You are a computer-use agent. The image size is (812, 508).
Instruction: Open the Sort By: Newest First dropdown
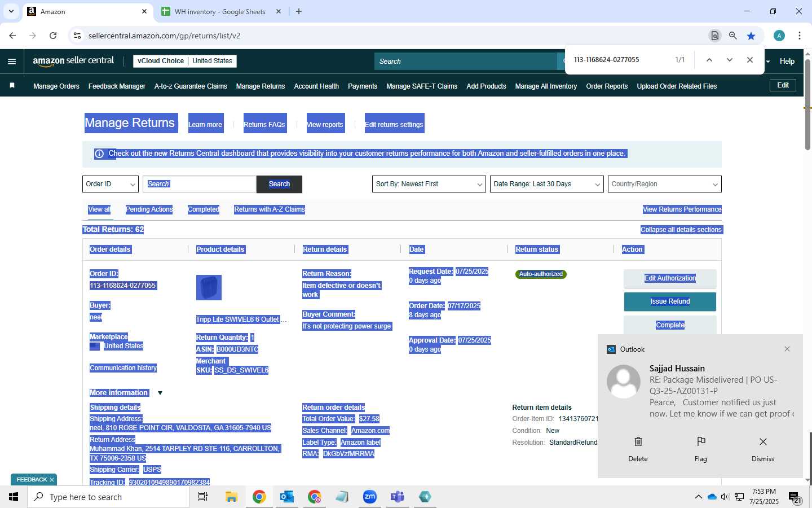[429, 184]
